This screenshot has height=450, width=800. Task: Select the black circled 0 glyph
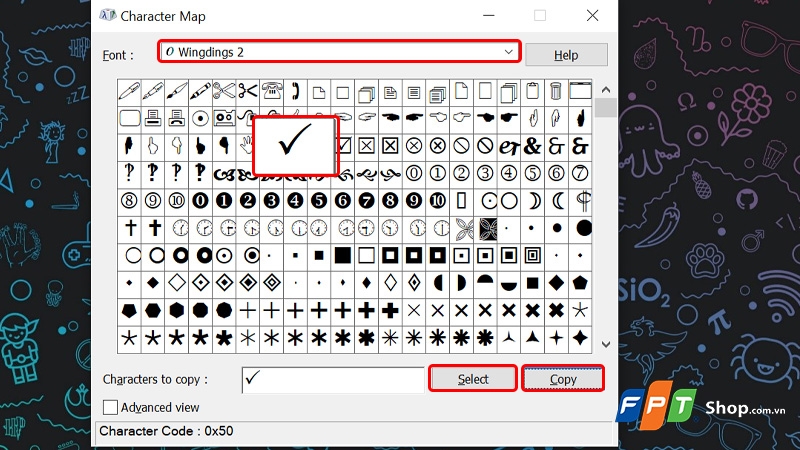(200, 201)
